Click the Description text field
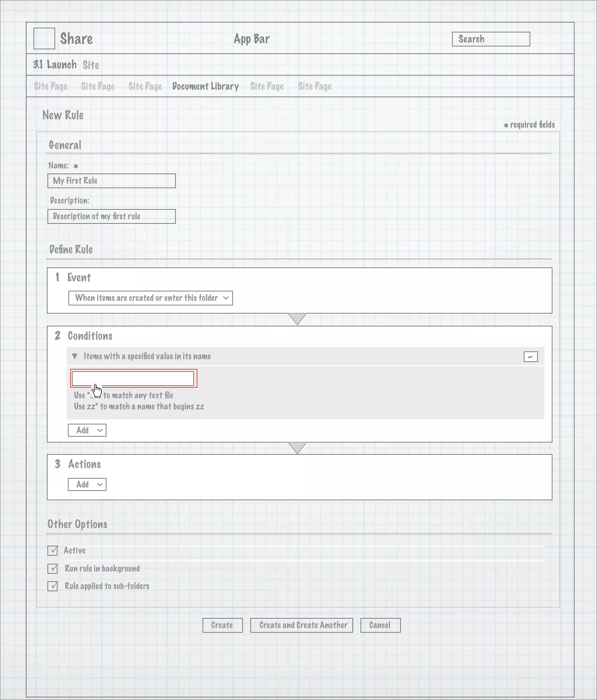 click(111, 216)
